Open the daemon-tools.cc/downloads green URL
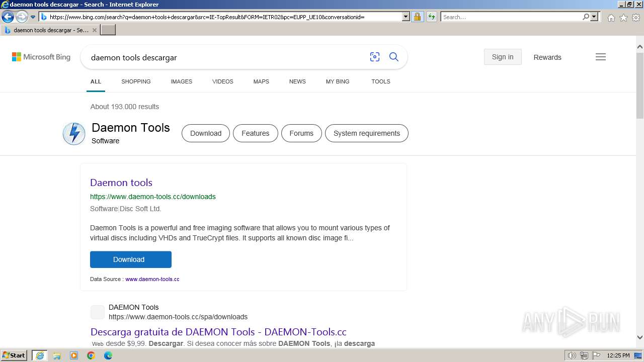644x362 pixels. (153, 197)
